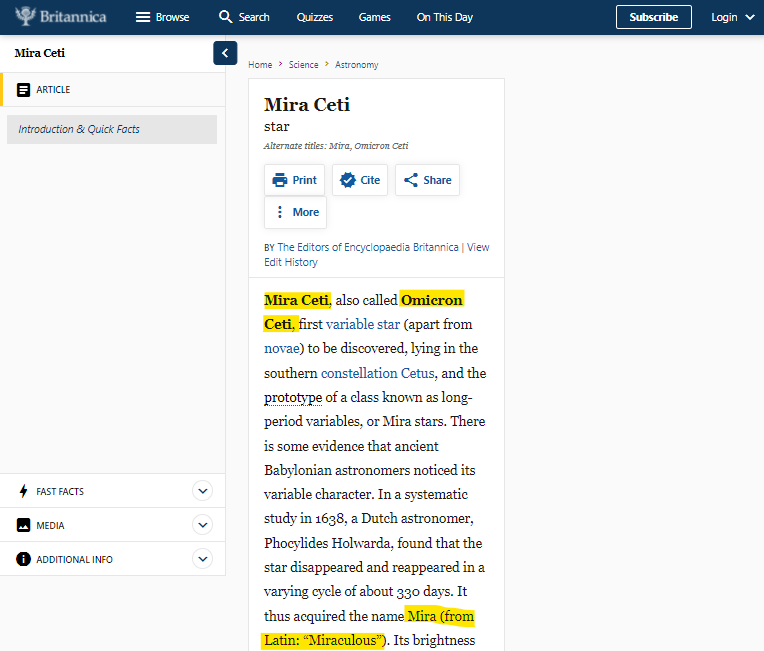
Task: Follow the 'variable star' link
Action: click(363, 324)
